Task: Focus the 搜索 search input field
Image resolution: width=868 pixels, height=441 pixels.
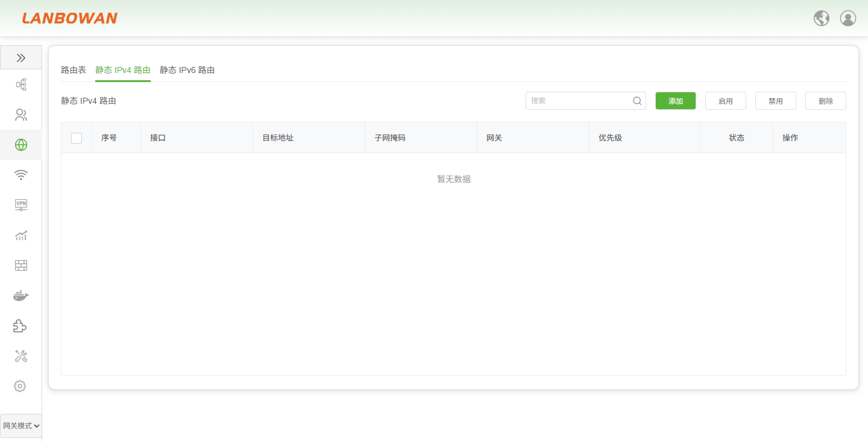Action: tap(586, 101)
